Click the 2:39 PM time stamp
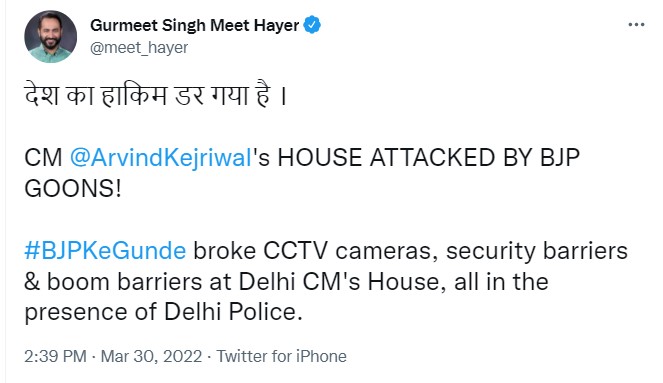Image resolution: width=663 pixels, height=383 pixels. 55,356
